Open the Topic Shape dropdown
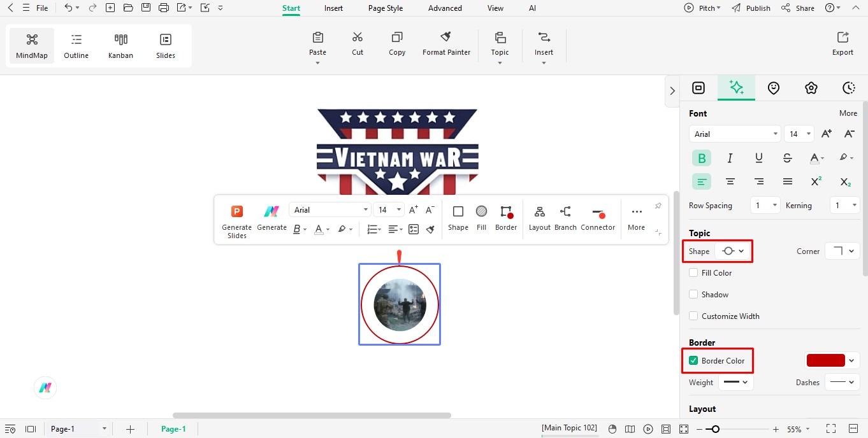Image resolution: width=868 pixels, height=438 pixels. 733,251
